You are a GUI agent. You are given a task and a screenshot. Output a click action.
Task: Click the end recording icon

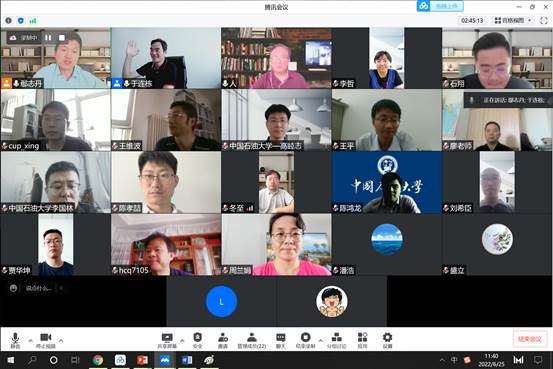(305, 340)
